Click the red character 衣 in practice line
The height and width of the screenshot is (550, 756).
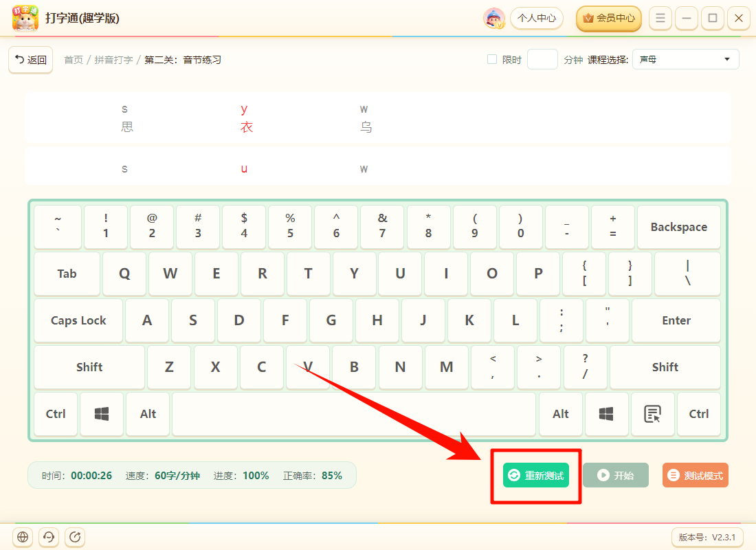[247, 127]
